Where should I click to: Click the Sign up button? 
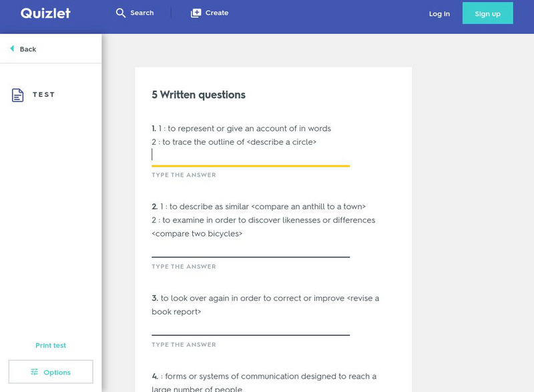tap(488, 13)
